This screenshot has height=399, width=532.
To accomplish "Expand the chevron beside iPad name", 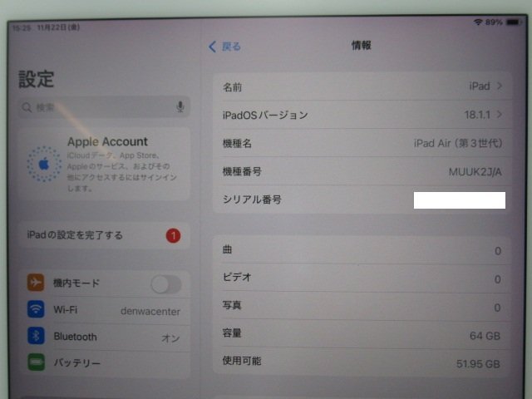I will (x=500, y=86).
